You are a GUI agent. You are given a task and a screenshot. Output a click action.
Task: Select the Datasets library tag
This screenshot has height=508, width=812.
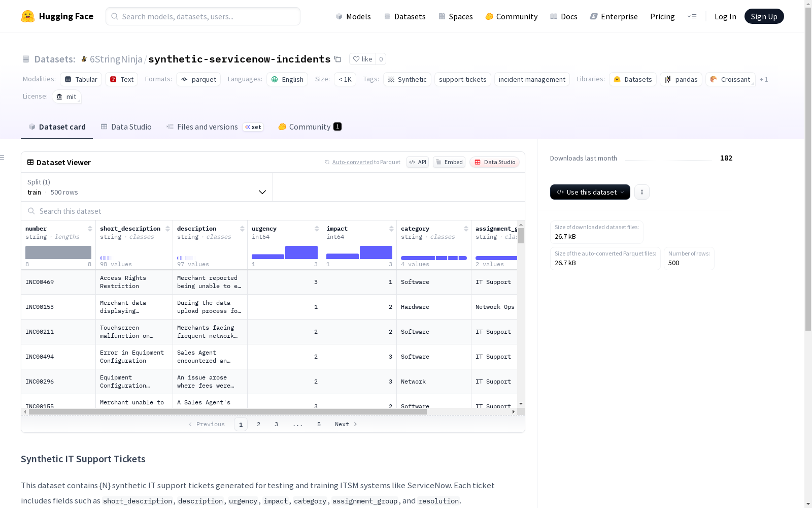pos(633,79)
